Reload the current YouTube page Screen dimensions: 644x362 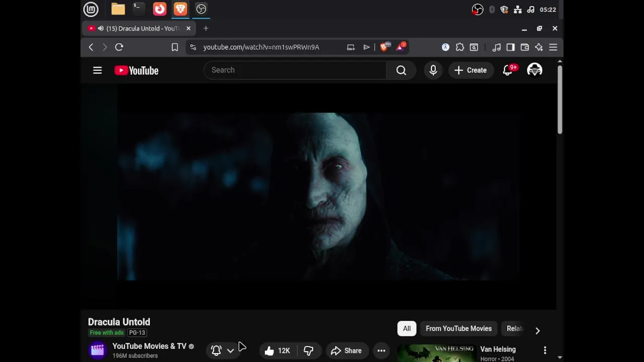coord(119,47)
